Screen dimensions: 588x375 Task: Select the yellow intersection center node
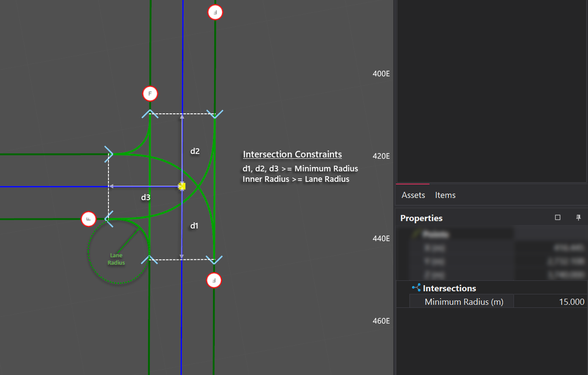pos(182,186)
